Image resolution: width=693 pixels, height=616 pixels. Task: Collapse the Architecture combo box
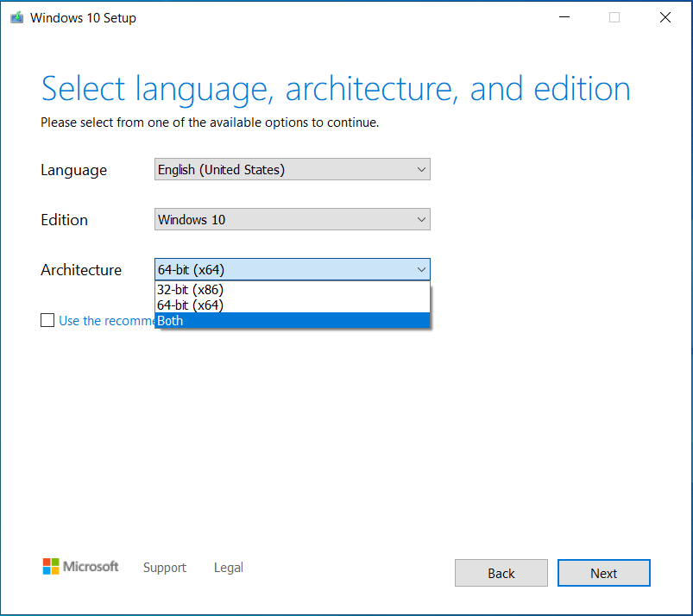coord(293,269)
